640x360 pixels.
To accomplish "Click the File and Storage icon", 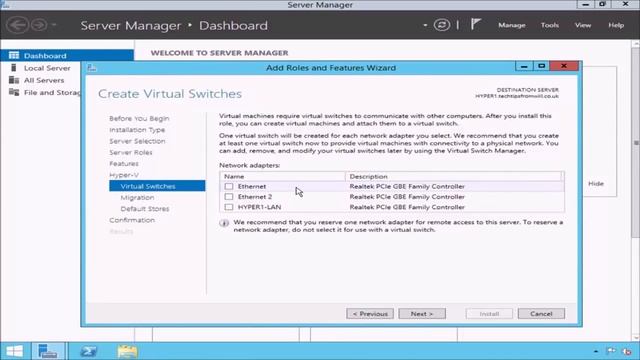I will 14,92.
